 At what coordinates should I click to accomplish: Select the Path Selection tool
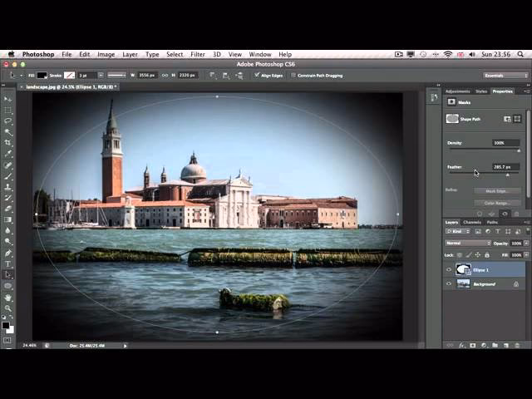[x=7, y=275]
